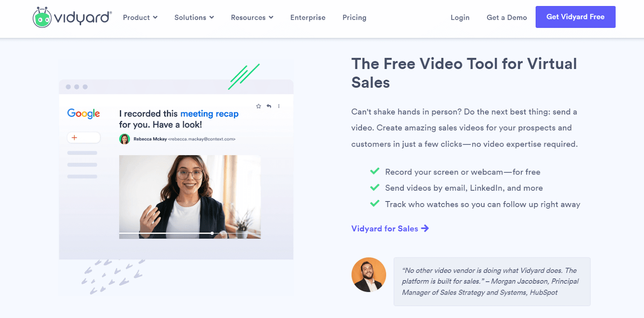Click Rebecca Mckay's sender avatar
The width and height of the screenshot is (644, 318).
(x=124, y=139)
